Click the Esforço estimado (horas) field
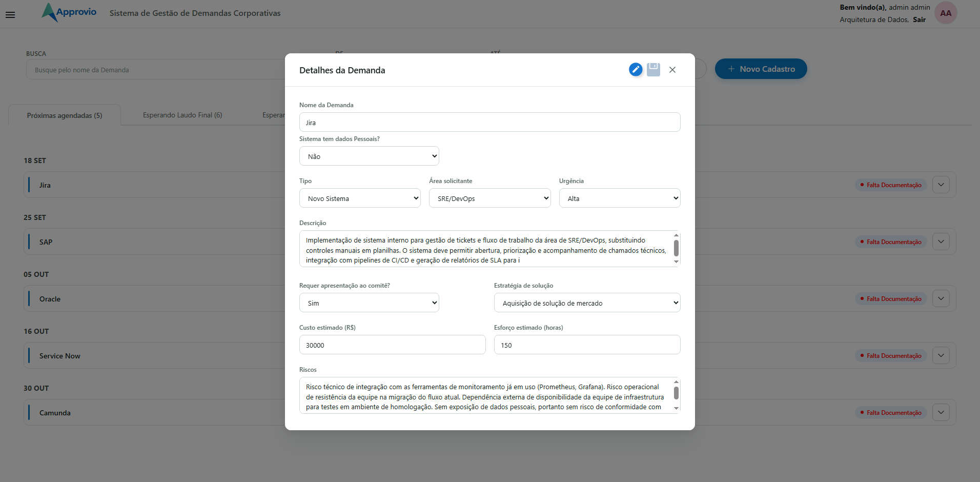Image resolution: width=980 pixels, height=482 pixels. [587, 345]
